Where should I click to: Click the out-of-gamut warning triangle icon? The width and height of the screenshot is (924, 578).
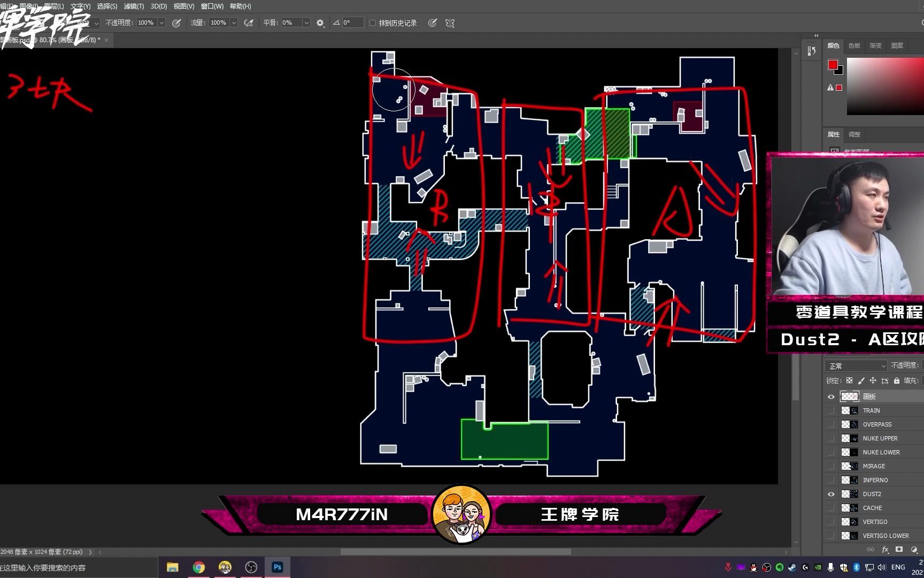[x=830, y=88]
